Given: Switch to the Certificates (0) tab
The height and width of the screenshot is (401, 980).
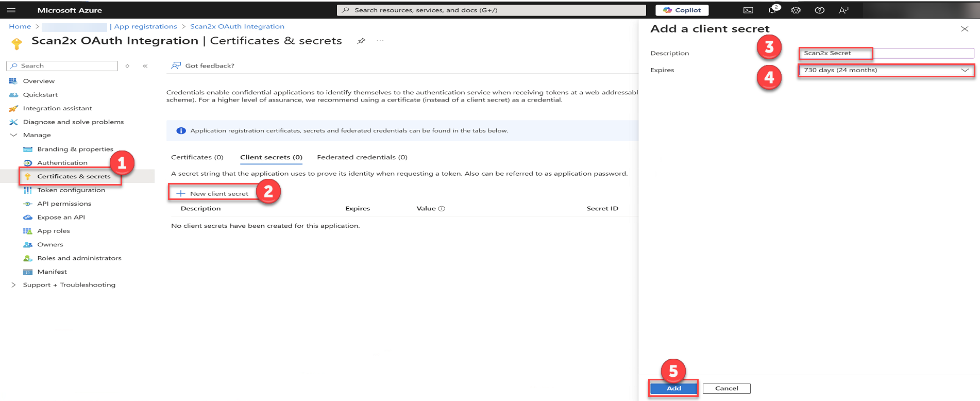Looking at the screenshot, I should pyautogui.click(x=197, y=157).
